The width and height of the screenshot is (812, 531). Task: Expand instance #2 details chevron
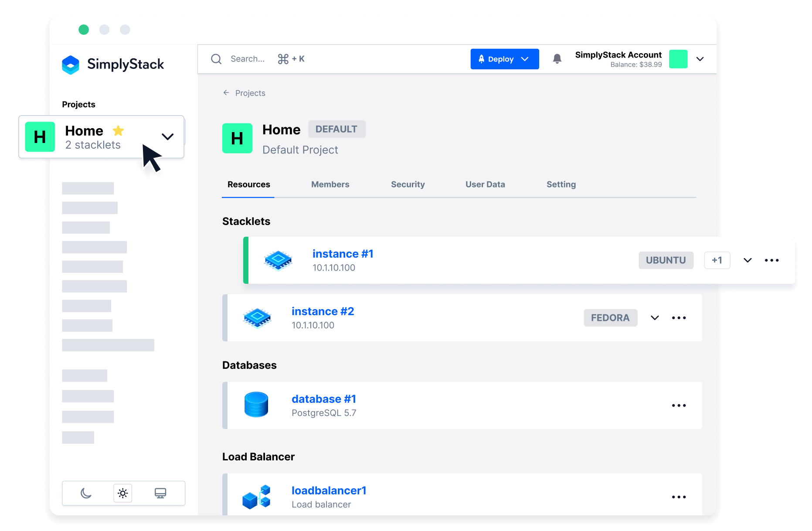[x=655, y=318]
